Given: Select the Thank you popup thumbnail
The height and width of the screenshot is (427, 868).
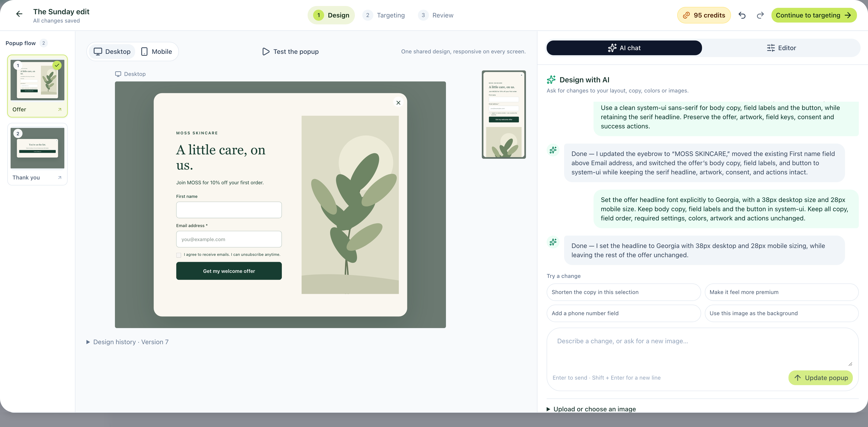Looking at the screenshot, I should (x=37, y=148).
